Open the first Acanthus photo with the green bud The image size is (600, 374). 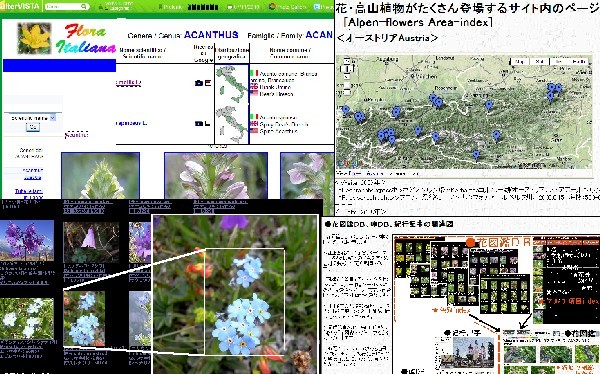(100, 175)
